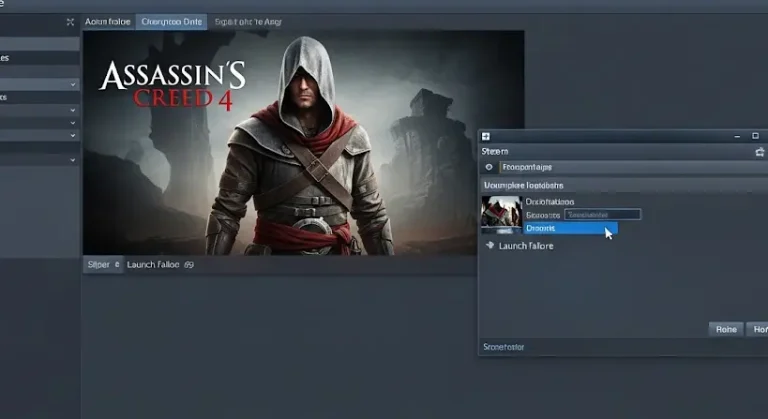Viewport: 768px width, 419px height.
Task: Expand the chevron directly below the 'cs' sidebar row
Action: (72, 110)
